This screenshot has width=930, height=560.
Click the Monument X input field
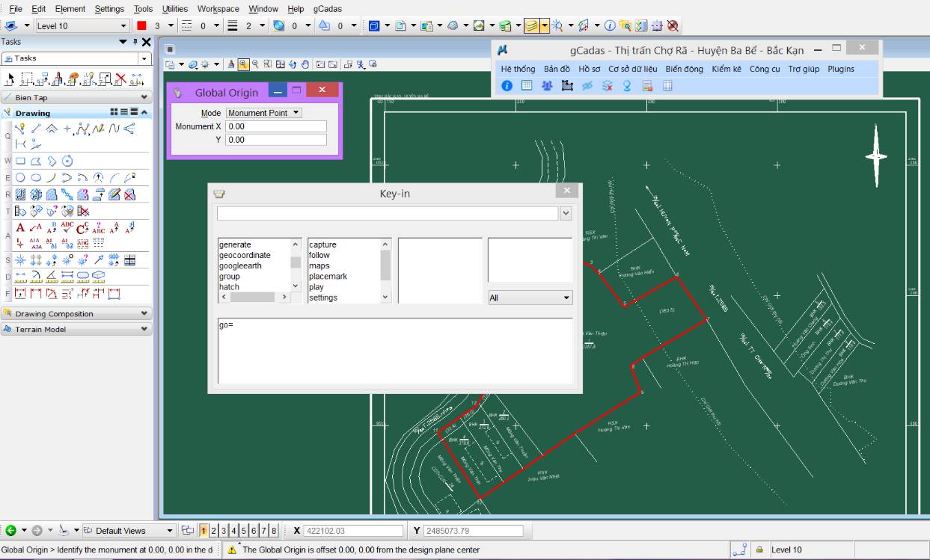coord(276,126)
